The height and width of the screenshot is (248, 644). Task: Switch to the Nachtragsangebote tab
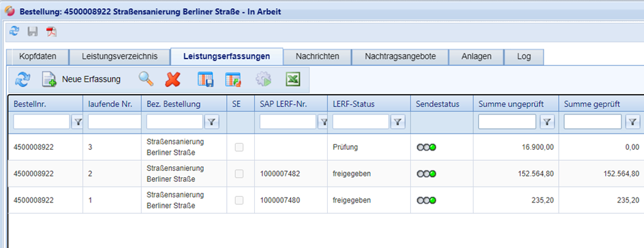[401, 57]
